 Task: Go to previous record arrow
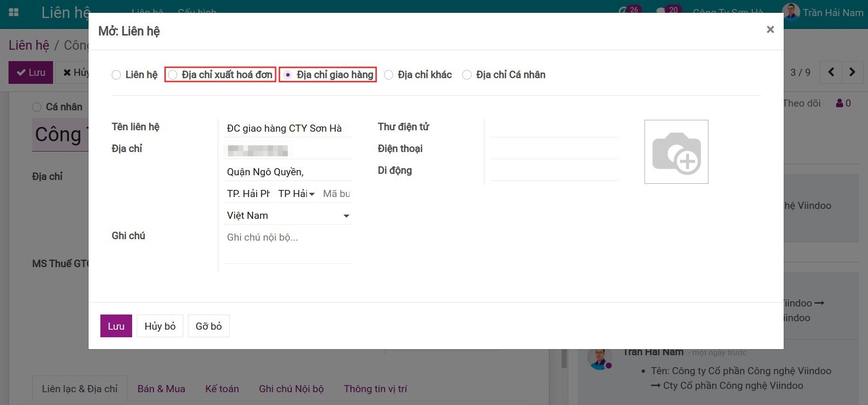tap(831, 72)
